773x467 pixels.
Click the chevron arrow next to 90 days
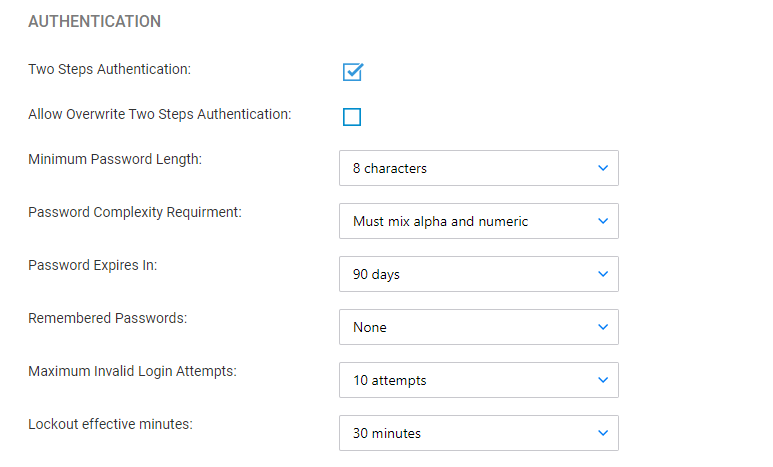[x=603, y=274]
